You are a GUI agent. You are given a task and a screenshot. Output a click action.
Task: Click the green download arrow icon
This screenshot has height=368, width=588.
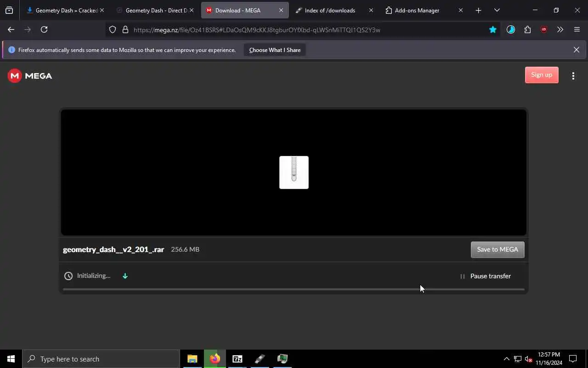pyautogui.click(x=125, y=276)
